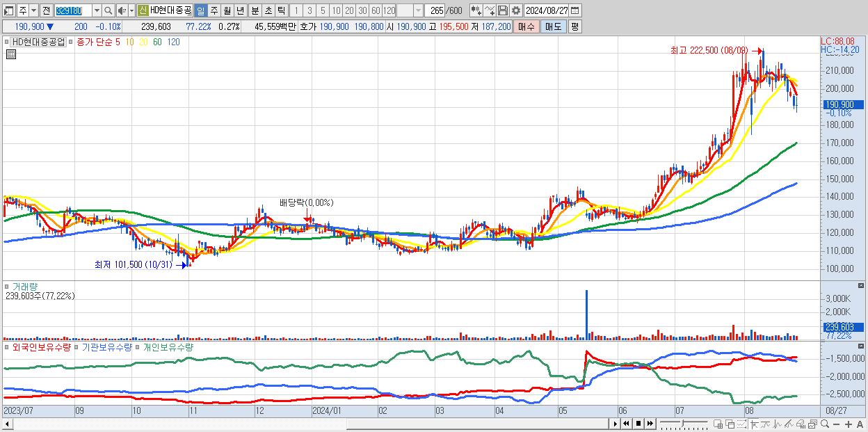Open the 주 market type dropdown arrow
Image resolution: width=868 pixels, height=432 pixels.
coord(34,11)
